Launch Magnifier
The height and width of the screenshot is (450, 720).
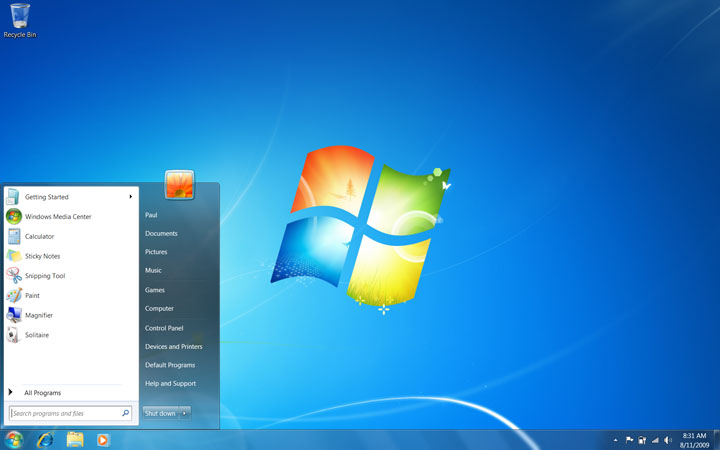pyautogui.click(x=38, y=315)
